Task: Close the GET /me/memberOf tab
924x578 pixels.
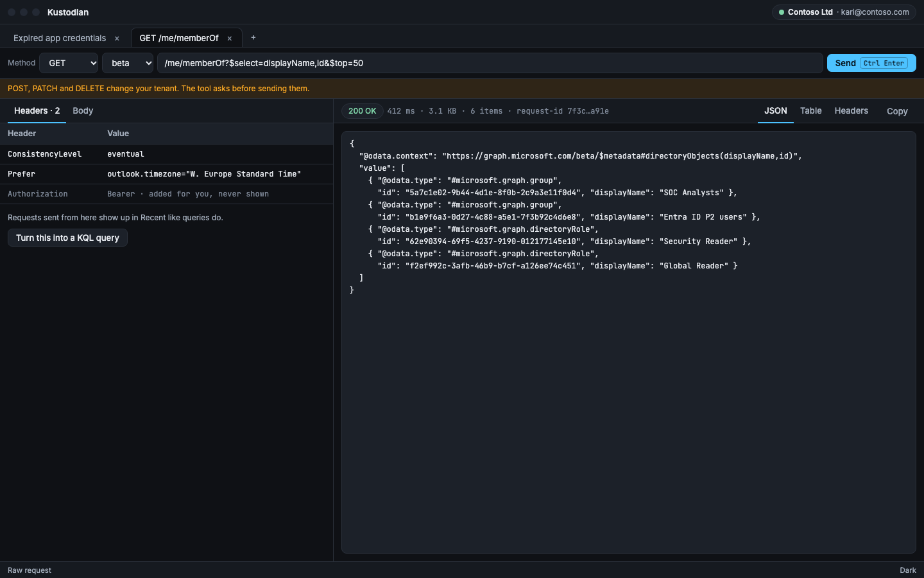Action: 230,39
